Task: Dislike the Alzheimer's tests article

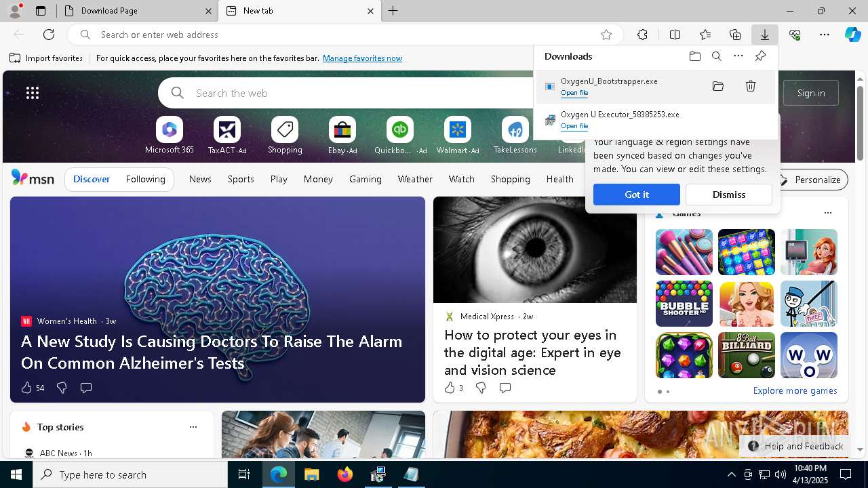Action: coord(62,388)
